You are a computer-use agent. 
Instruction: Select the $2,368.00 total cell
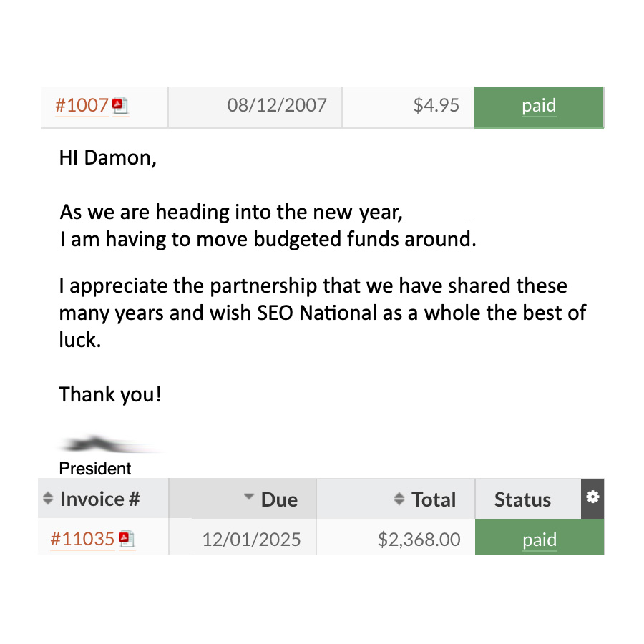tap(419, 540)
